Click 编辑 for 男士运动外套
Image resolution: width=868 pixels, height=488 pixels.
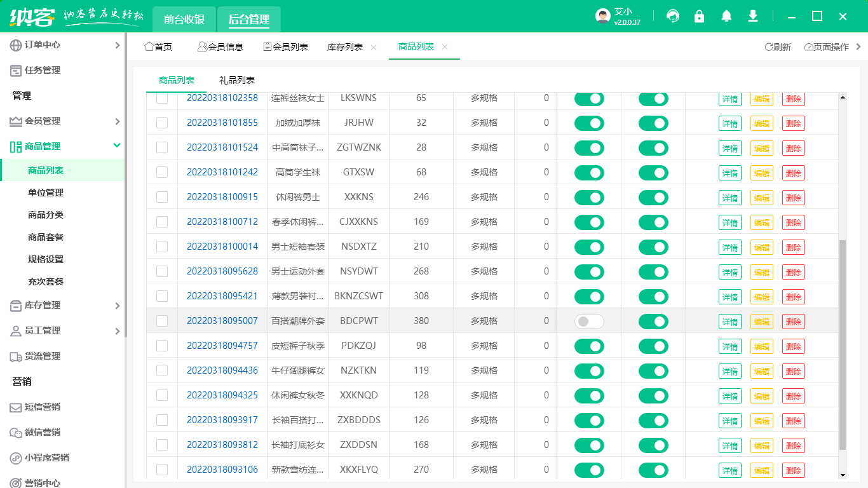pos(761,271)
